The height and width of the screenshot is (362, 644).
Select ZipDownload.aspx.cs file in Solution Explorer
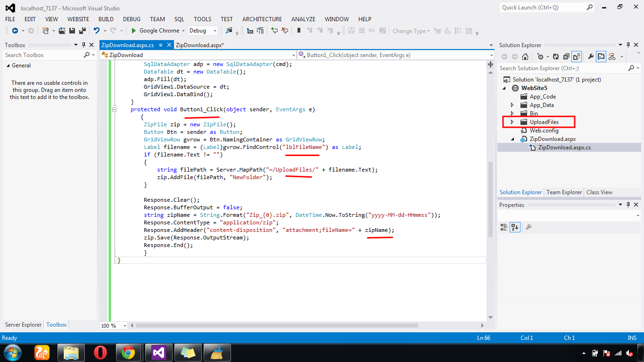[x=564, y=148]
